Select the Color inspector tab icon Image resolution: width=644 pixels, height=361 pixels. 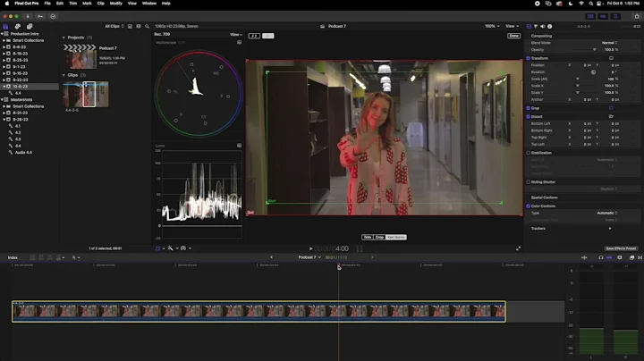click(x=536, y=26)
